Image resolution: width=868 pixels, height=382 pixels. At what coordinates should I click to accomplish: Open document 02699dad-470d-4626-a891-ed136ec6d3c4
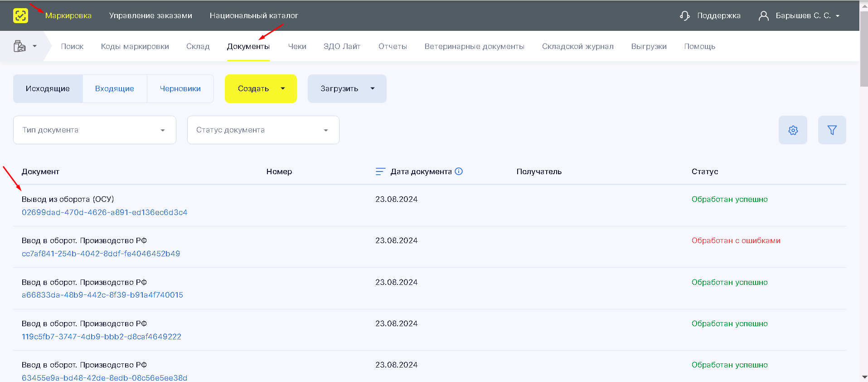104,212
